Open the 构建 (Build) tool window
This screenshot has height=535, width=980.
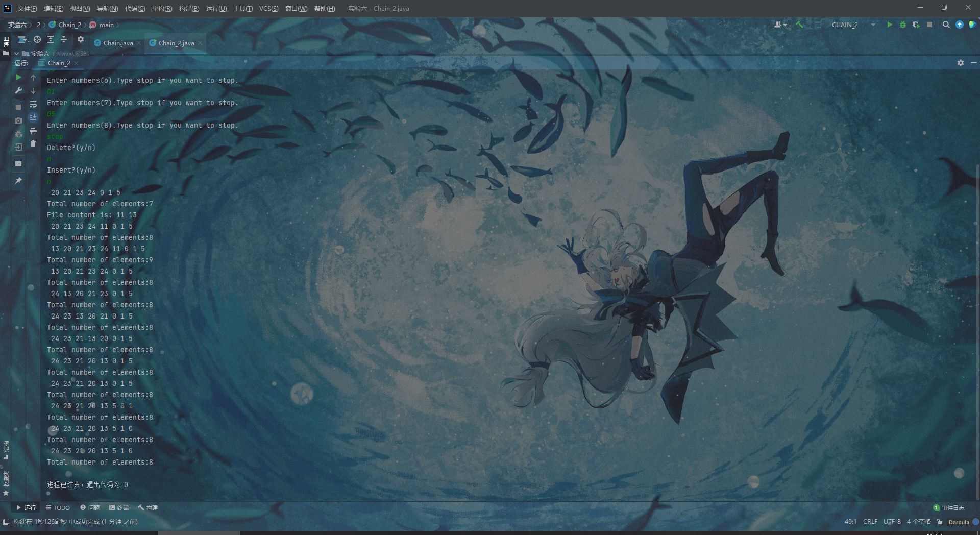148,507
